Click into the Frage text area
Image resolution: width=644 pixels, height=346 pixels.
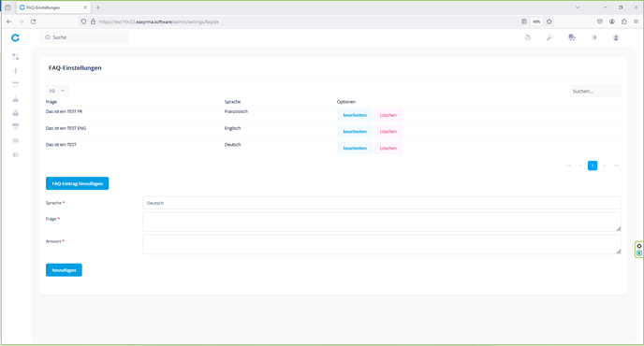[382, 222]
